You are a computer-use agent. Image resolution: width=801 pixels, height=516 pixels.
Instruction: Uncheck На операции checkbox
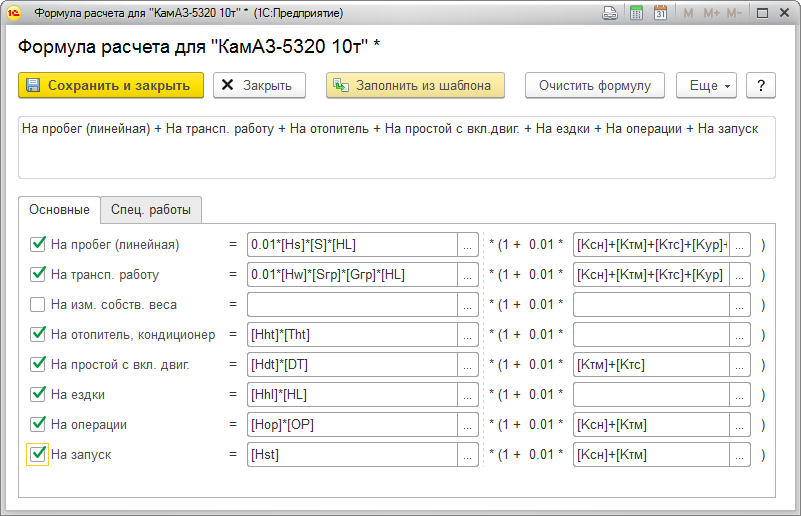(x=38, y=424)
